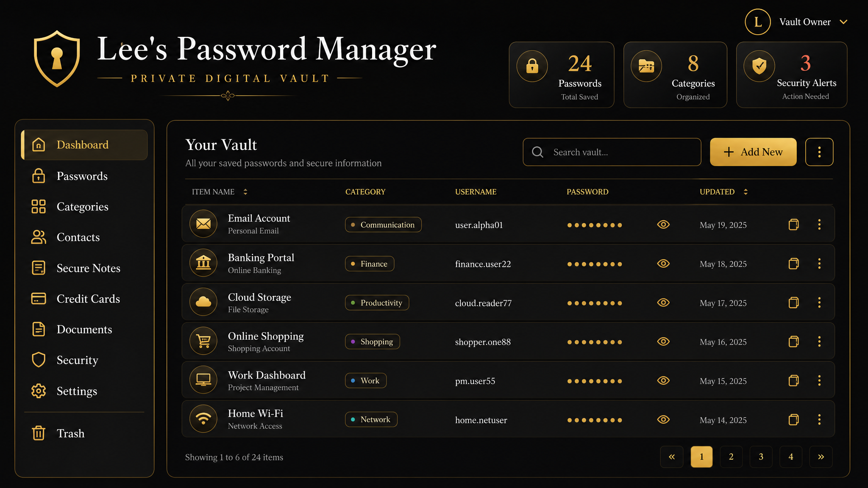868x488 pixels.
Task: Click the Add New button
Action: point(753,152)
